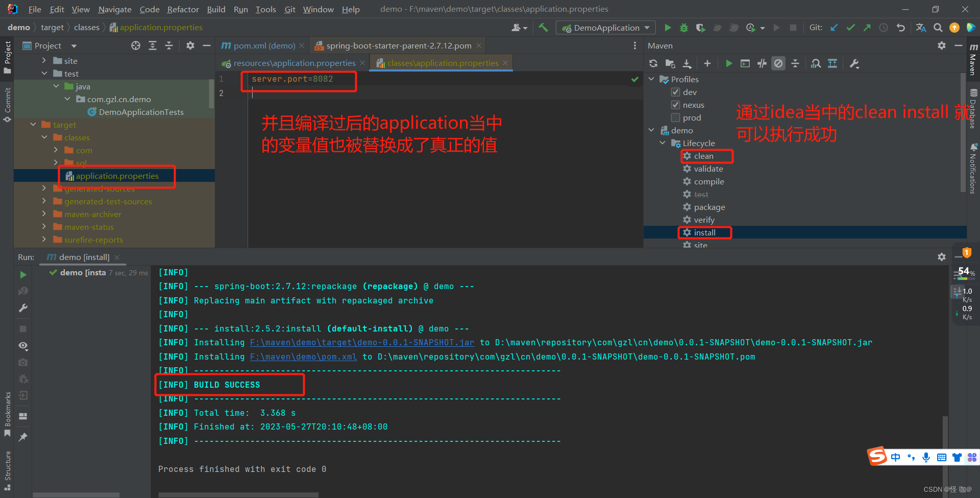The height and width of the screenshot is (498, 980).
Task: Click editor line with server.port=8082
Action: pyautogui.click(x=292, y=79)
